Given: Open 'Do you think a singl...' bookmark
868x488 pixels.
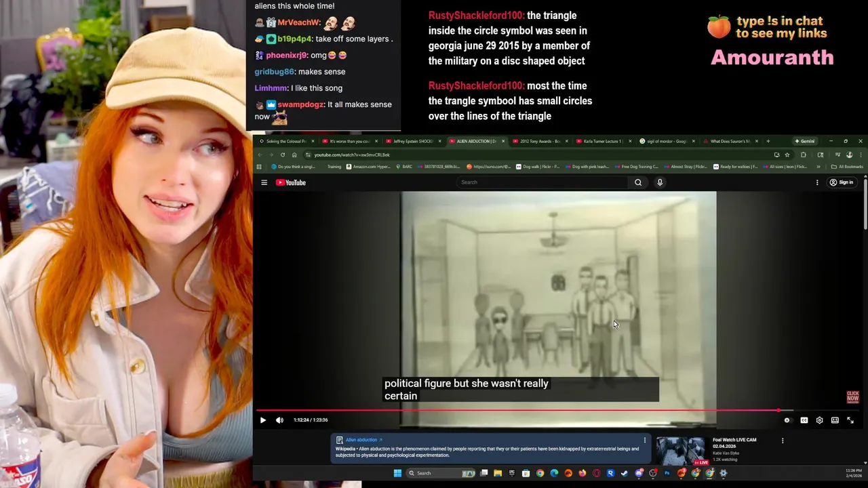Looking at the screenshot, I should click(x=293, y=167).
